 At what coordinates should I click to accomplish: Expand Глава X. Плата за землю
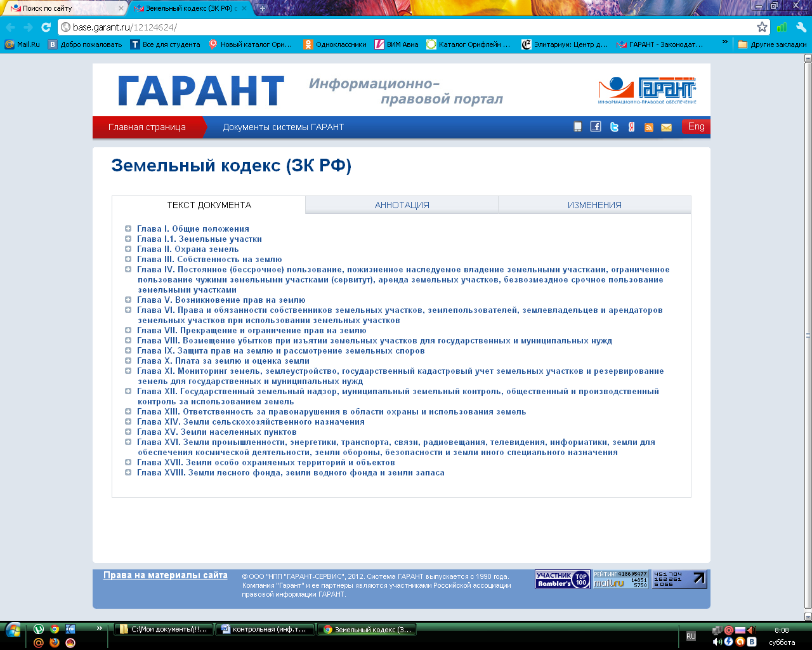tap(128, 361)
